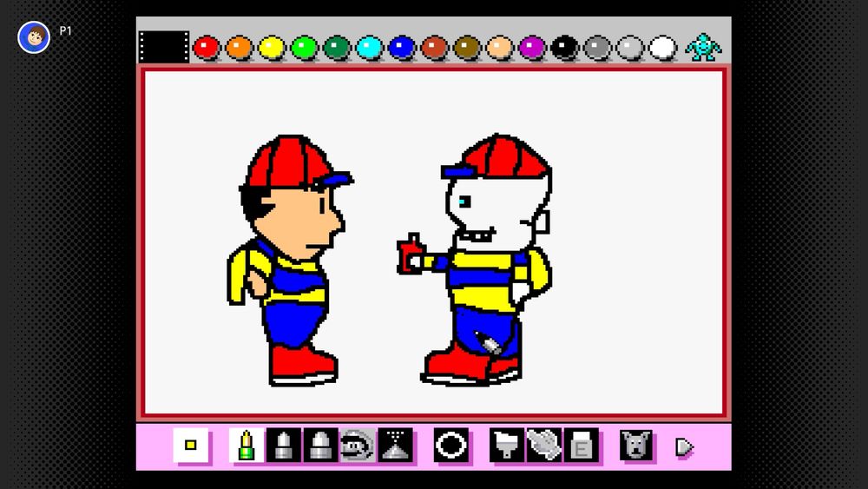The height and width of the screenshot is (489, 868).
Task: Select the small pencil tool
Action: tap(247, 445)
